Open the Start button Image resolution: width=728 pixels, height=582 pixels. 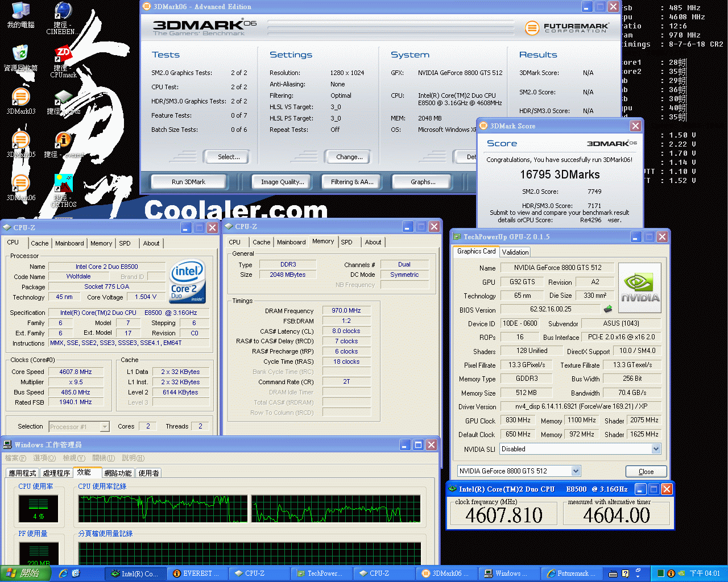(x=26, y=573)
